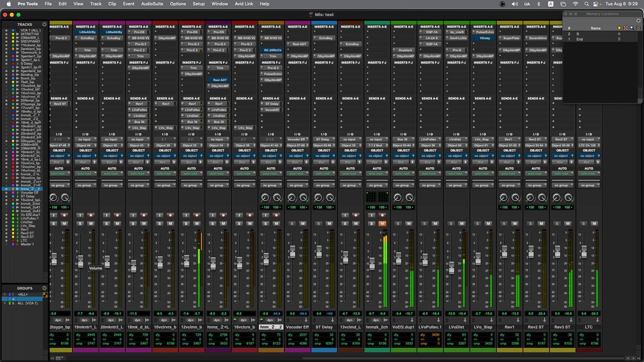Click the right pan knob on Rev2 ST
The width and height of the screenshot is (644, 362).
tap(542, 197)
